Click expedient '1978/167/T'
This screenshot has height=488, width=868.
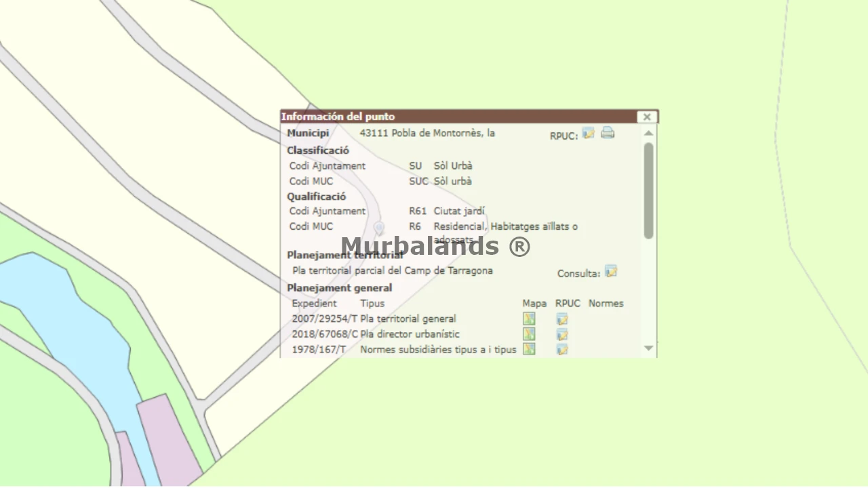(x=319, y=350)
